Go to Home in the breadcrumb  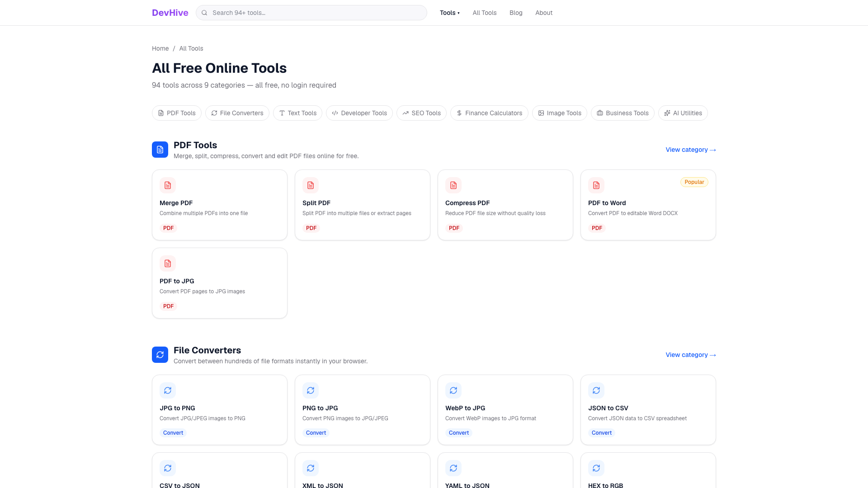[160, 48]
